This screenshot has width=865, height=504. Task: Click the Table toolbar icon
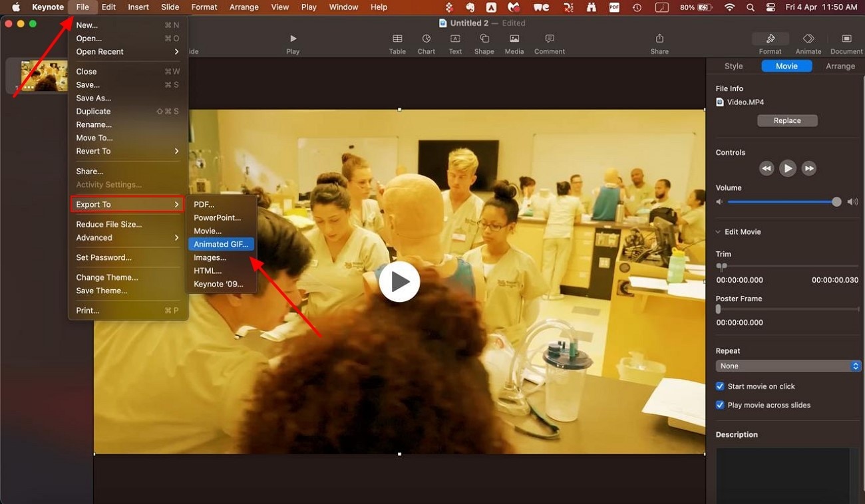tap(397, 44)
